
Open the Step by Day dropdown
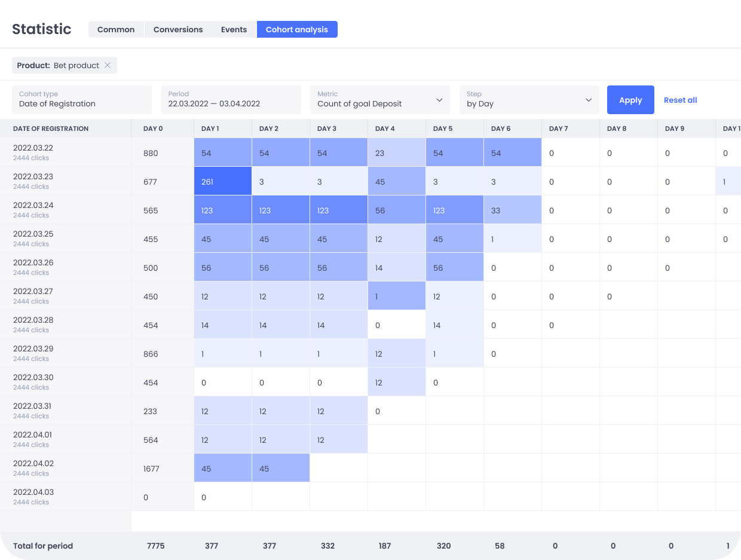pos(529,100)
